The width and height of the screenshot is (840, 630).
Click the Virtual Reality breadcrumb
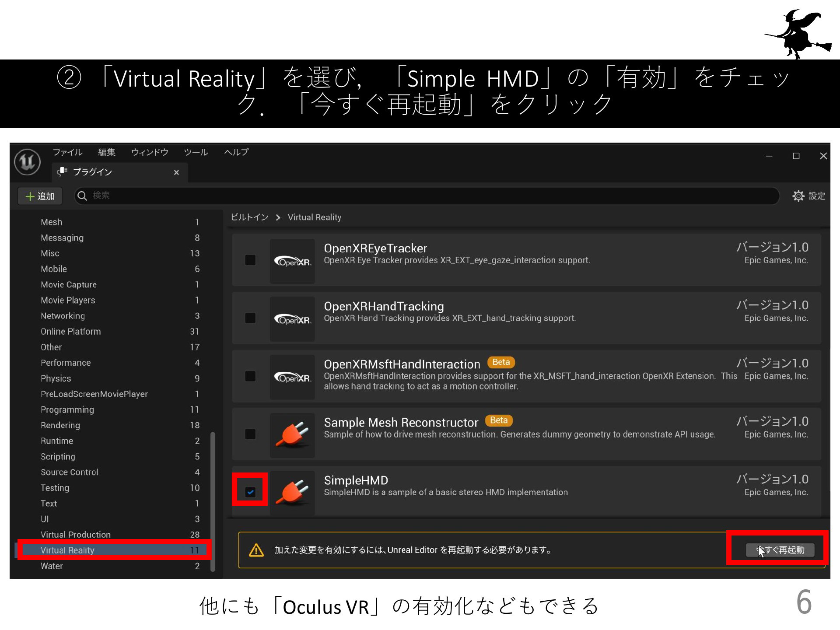click(315, 217)
